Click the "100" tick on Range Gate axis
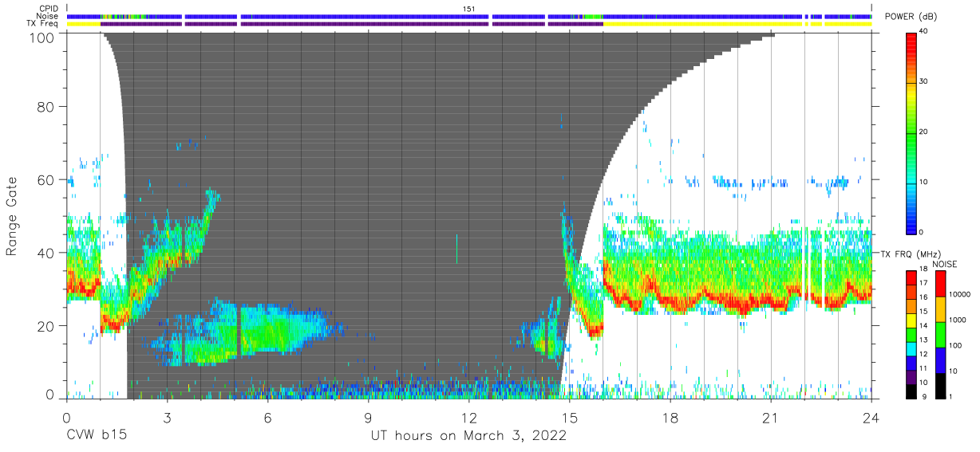This screenshot has width=980, height=452. pyautogui.click(x=44, y=37)
